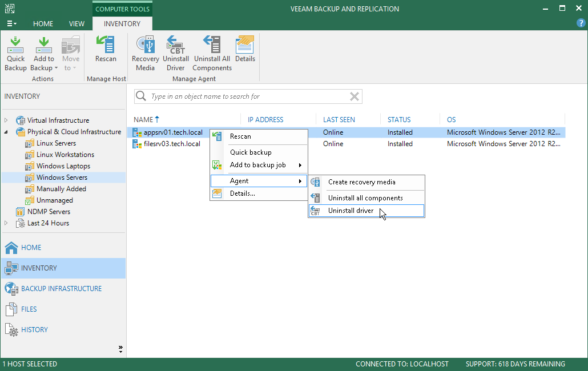Click the Uninstall All Components ribbon icon
The height and width of the screenshot is (371, 588).
coord(212,44)
